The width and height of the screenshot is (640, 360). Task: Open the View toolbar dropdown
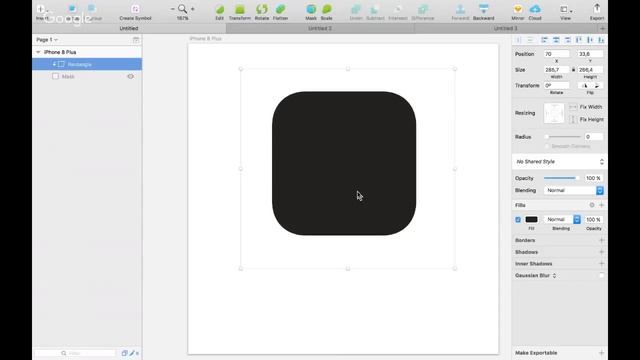[x=566, y=9]
